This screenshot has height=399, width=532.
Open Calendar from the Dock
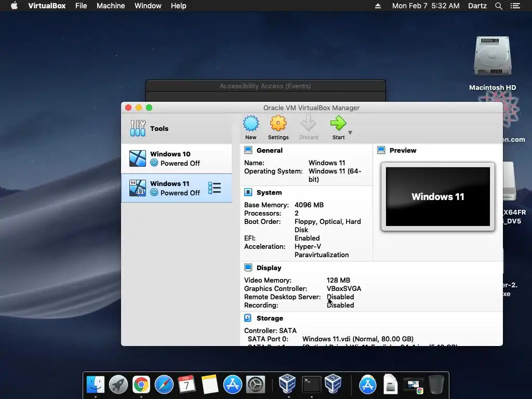point(187,384)
